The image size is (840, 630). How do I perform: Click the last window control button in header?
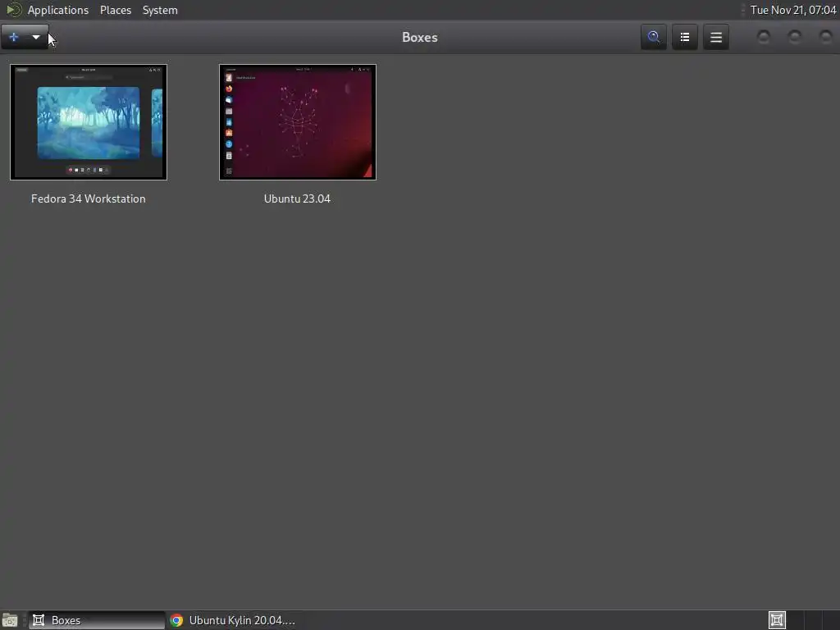[x=825, y=37]
